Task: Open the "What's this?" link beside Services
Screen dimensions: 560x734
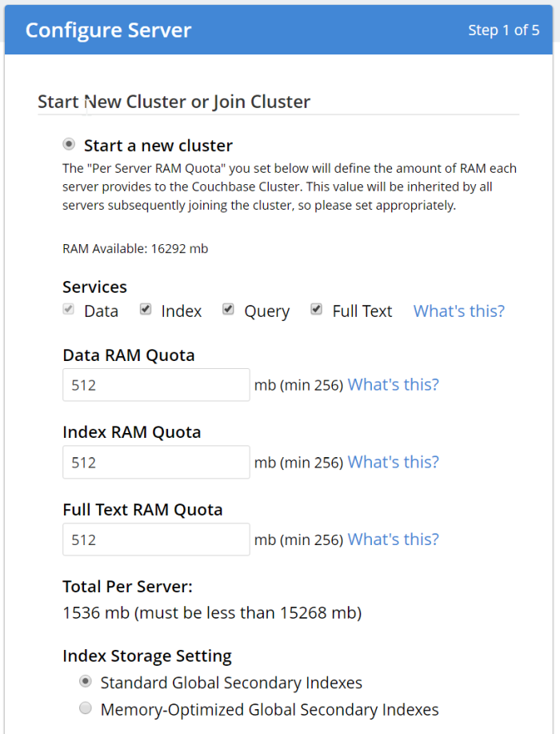Action: tap(458, 311)
